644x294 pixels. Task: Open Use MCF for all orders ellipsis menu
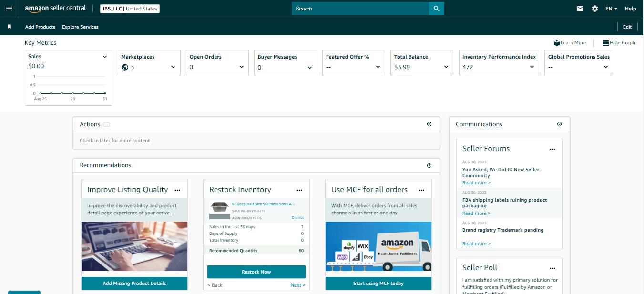421,190
